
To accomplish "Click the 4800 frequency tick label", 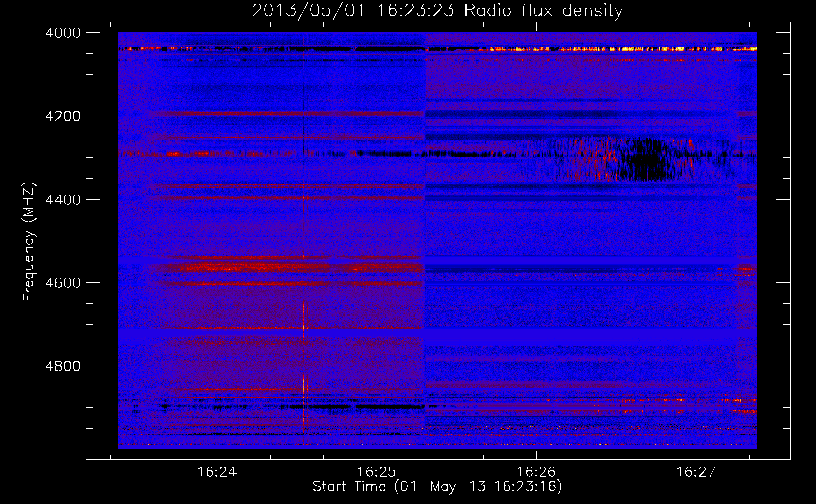I will tap(63, 366).
